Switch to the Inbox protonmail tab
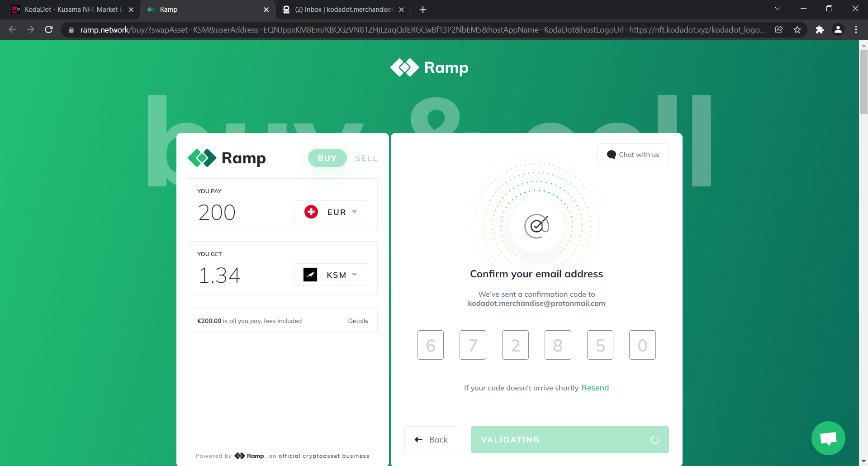This screenshot has height=466, width=868. coord(343,10)
